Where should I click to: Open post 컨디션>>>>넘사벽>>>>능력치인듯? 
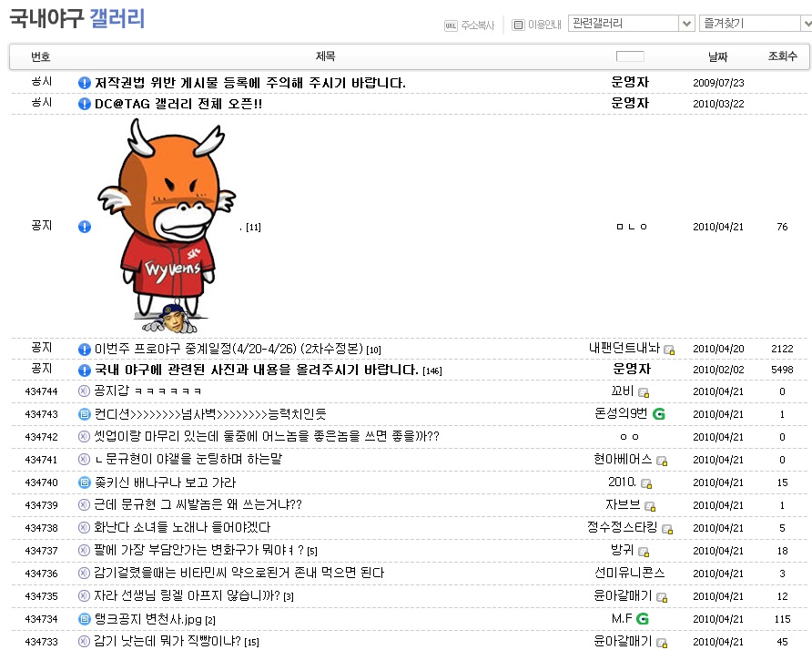point(210,414)
